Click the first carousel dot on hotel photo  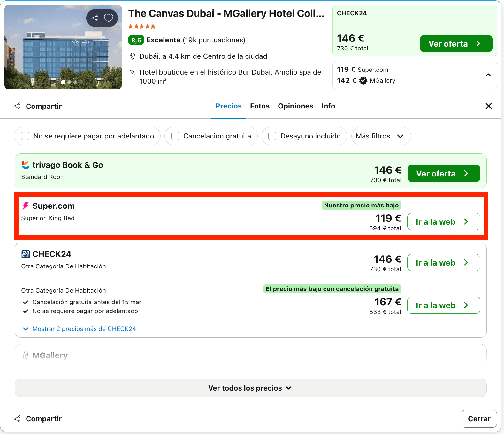(63, 82)
